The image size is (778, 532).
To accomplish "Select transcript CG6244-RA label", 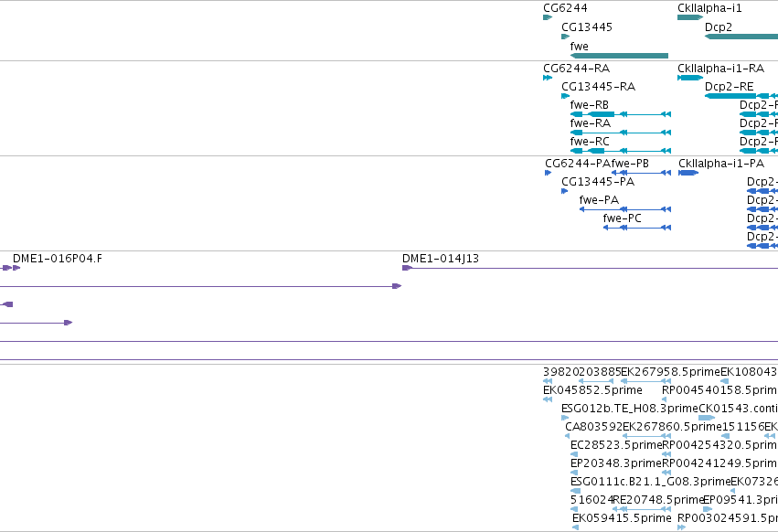I will click(x=577, y=69).
